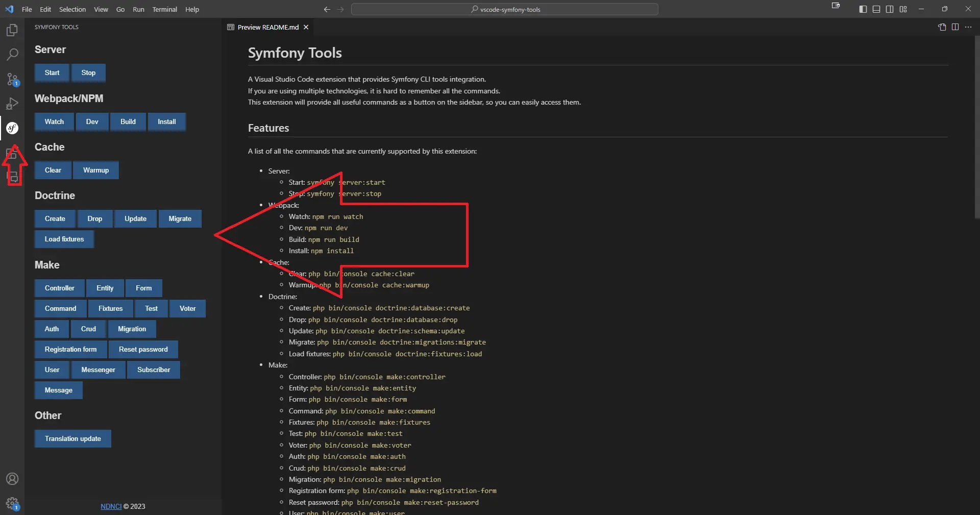980x515 pixels.
Task: Open the Help menu
Action: 192,9
